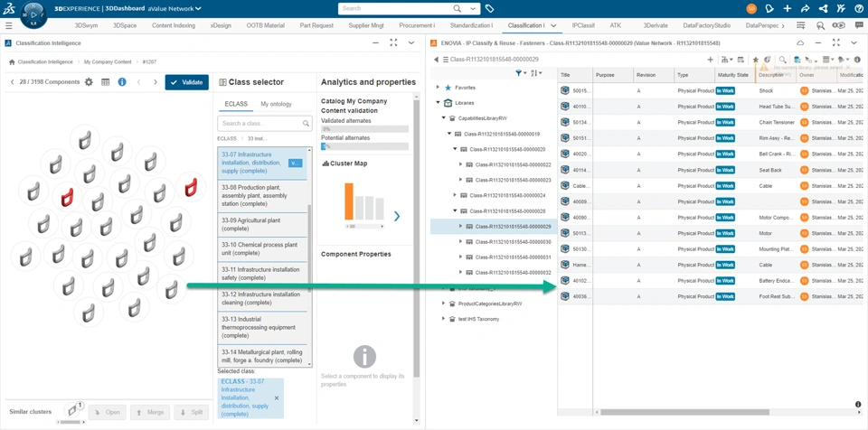The height and width of the screenshot is (430, 868).
Task: Switch to the DataFactoryStudio tab
Action: click(x=706, y=25)
